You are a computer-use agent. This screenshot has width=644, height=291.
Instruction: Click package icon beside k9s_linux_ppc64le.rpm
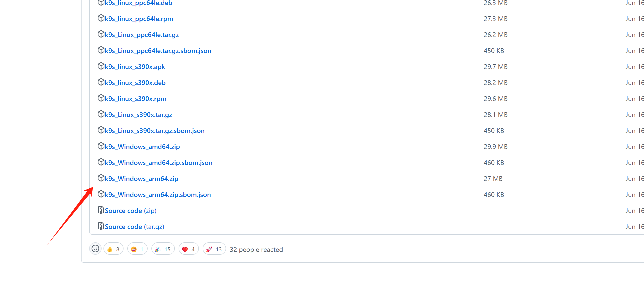101,18
